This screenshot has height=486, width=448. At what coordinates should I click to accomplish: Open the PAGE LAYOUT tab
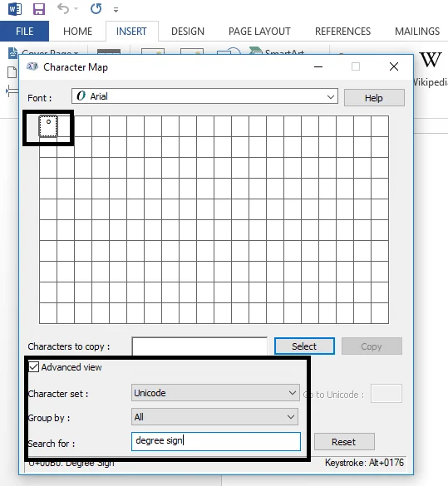pyautogui.click(x=259, y=32)
